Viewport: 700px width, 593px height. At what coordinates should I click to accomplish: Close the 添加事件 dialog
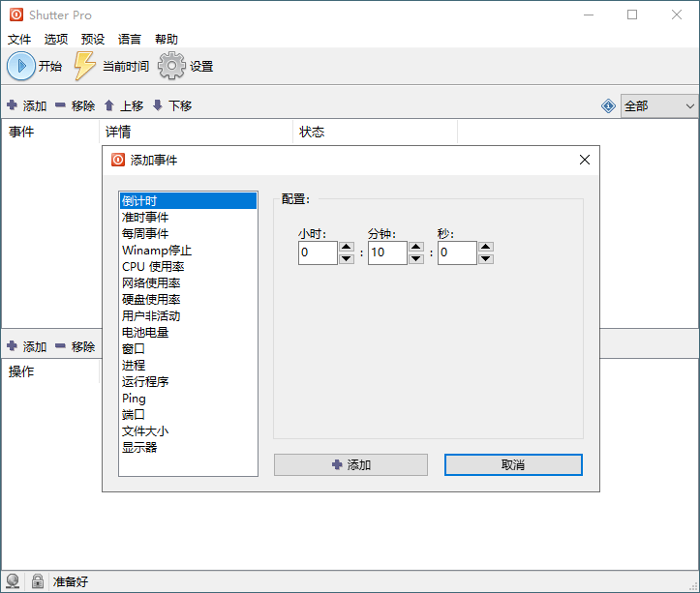[585, 160]
